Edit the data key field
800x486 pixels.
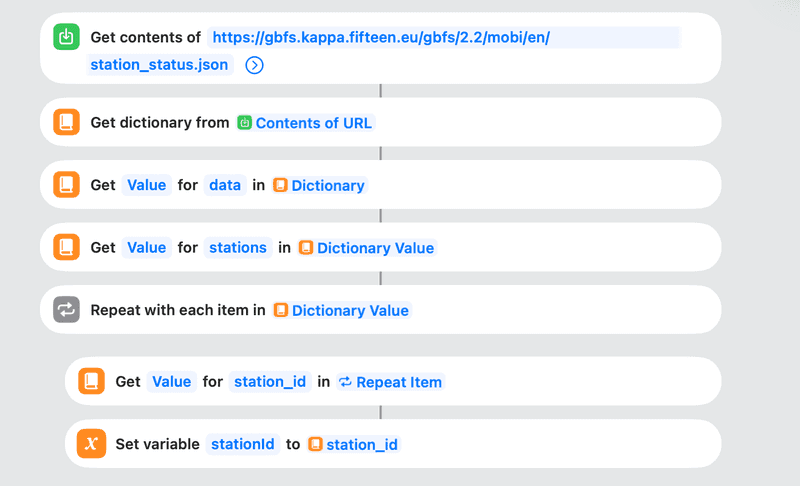tap(224, 185)
